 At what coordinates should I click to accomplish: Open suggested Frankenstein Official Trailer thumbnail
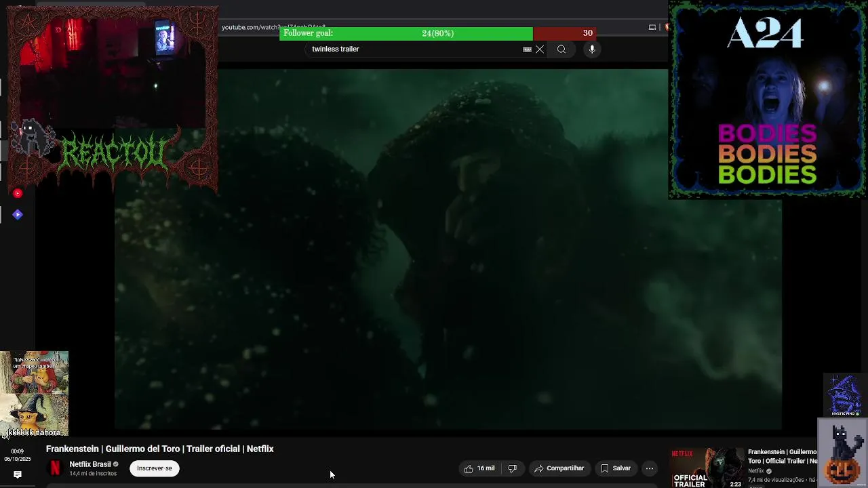pos(707,468)
